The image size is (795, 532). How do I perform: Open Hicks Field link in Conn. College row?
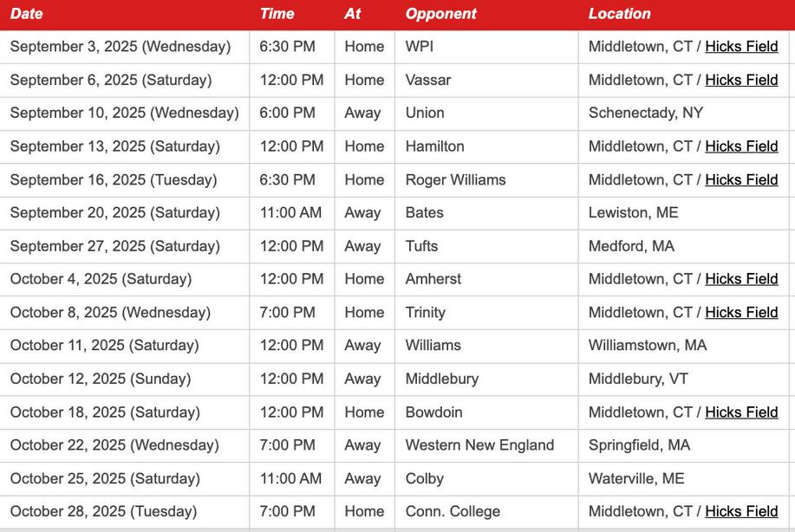pos(741,512)
